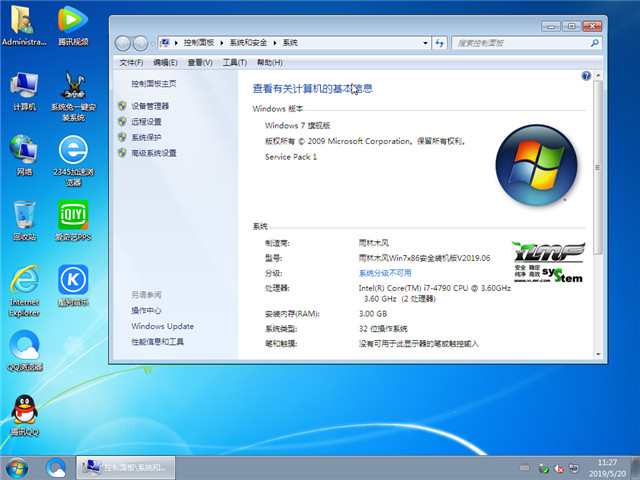
Task: Expand the address bar history dropdown arrow
Action: click(x=424, y=43)
